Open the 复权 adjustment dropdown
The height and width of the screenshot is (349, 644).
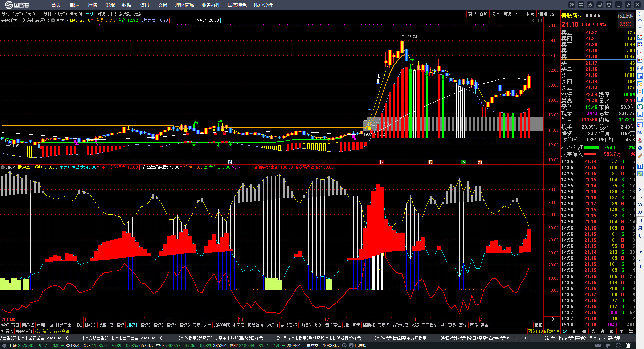coord(472,14)
